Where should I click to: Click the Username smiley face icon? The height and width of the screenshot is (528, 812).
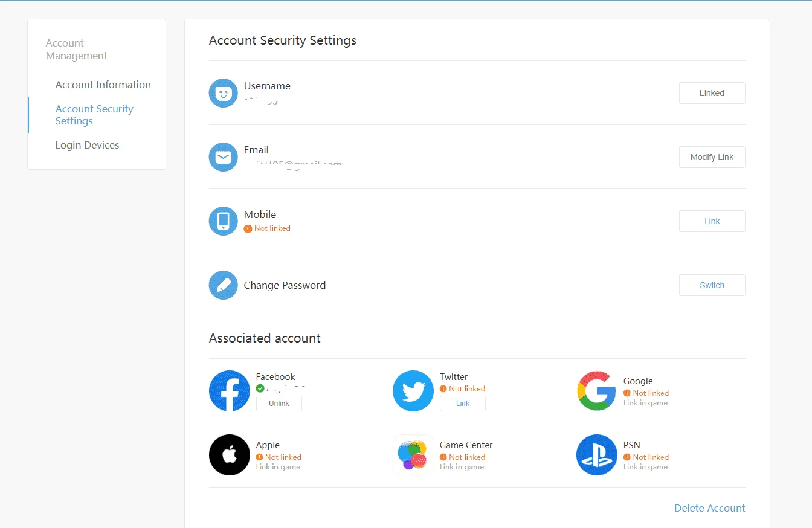click(224, 93)
